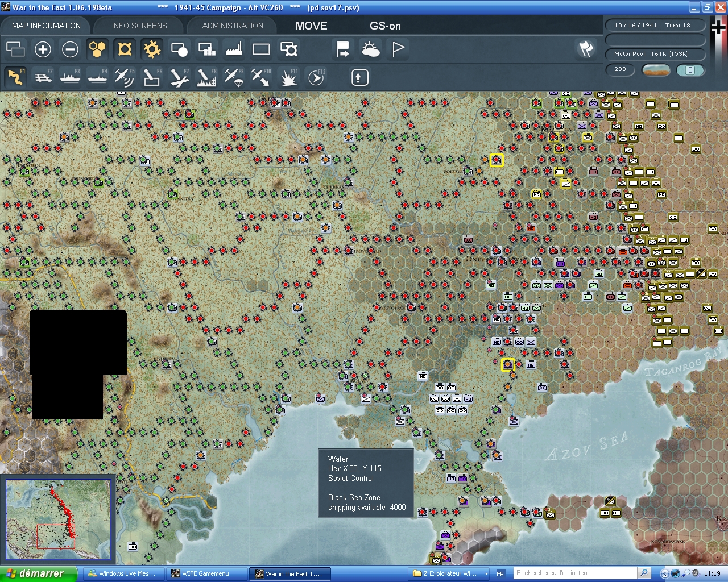Enable F1 movement mode
This screenshot has height=582, width=728.
15,77
